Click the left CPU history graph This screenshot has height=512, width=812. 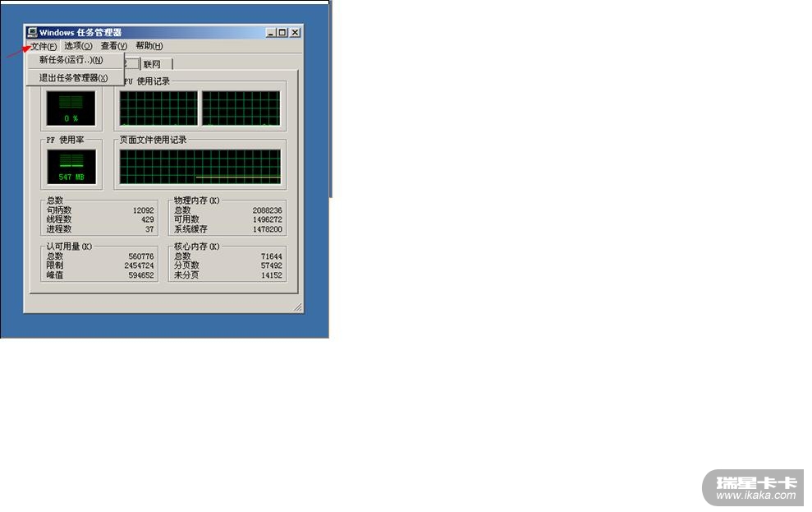(158, 108)
